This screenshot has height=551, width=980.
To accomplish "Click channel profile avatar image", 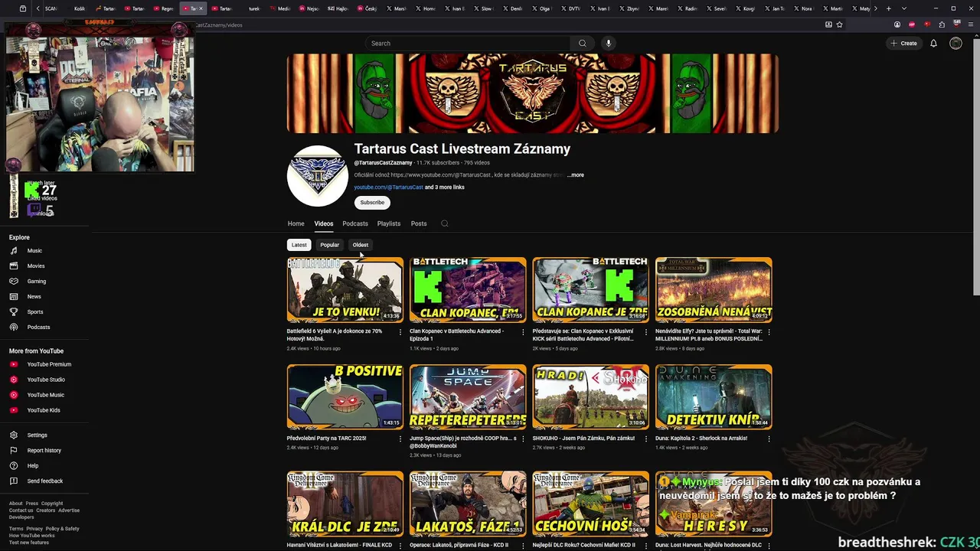I will [x=318, y=176].
